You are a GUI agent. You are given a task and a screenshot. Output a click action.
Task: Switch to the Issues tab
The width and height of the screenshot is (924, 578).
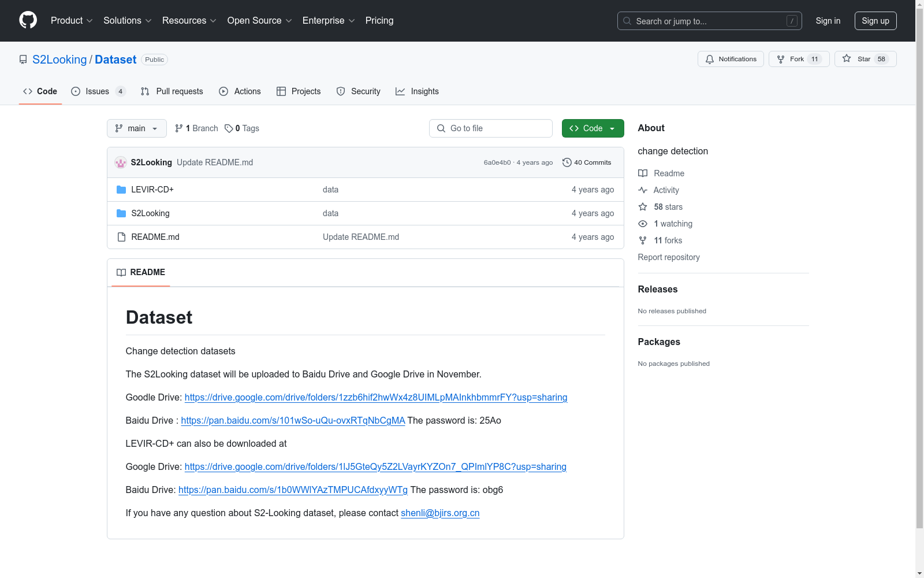pyautogui.click(x=98, y=91)
